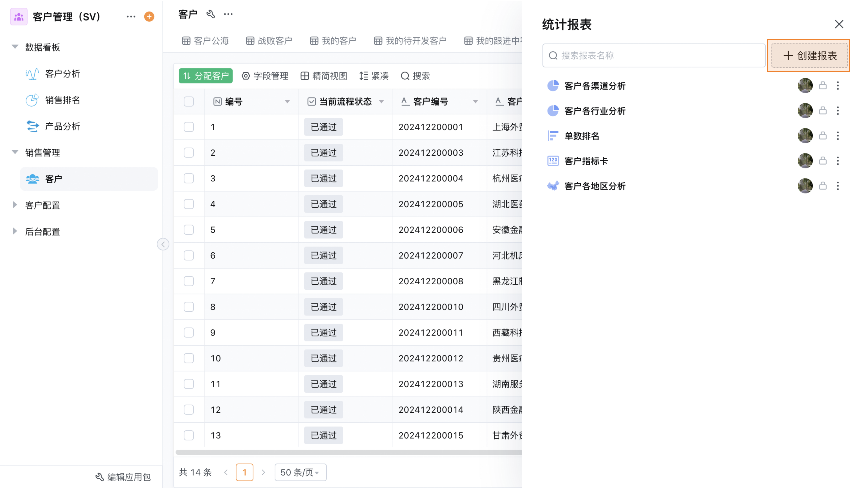The width and height of the screenshot is (868, 488).
Task: Check the checkbox for row 13
Action: pos(189,435)
